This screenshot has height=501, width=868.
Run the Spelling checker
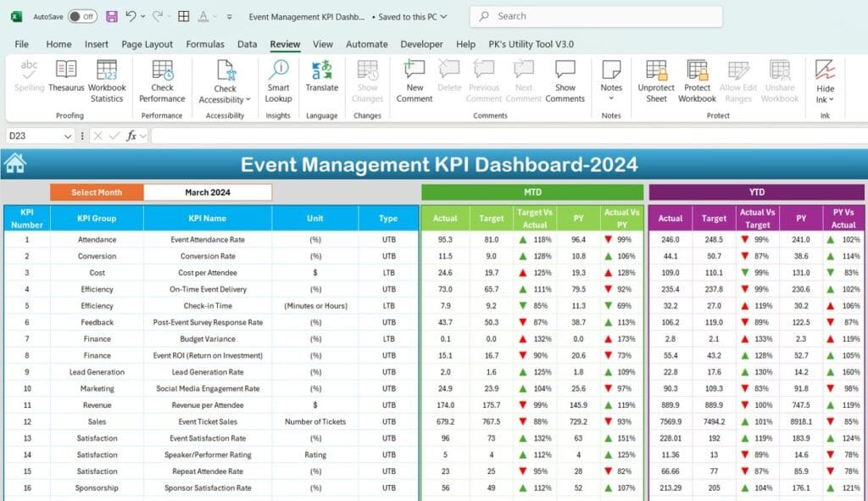tap(28, 81)
